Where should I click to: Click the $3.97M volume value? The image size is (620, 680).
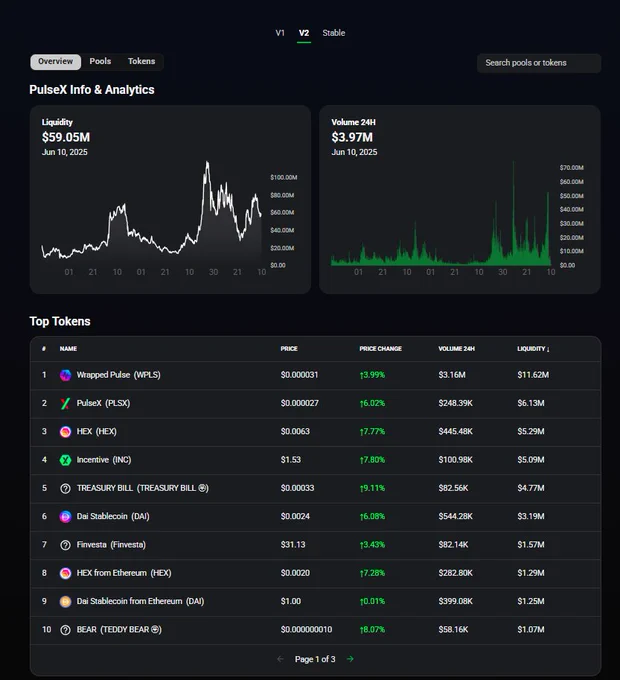(x=352, y=137)
